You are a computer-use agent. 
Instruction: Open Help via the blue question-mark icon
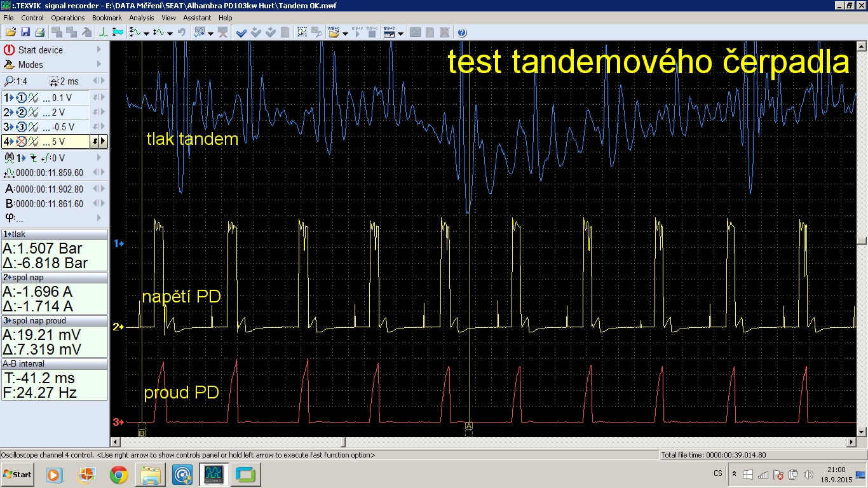click(462, 32)
